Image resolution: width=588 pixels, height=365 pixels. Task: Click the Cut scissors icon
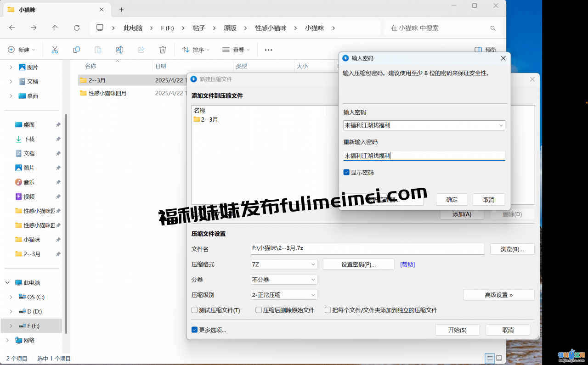[55, 50]
